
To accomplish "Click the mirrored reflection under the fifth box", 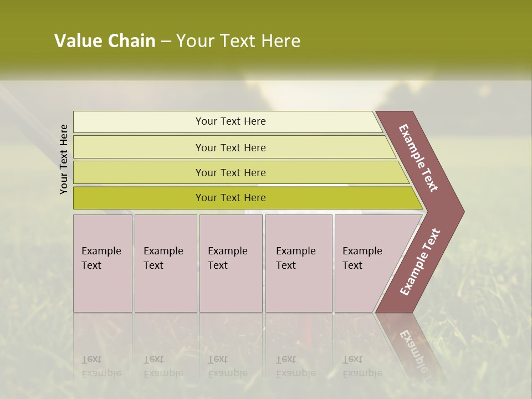I will (363, 360).
